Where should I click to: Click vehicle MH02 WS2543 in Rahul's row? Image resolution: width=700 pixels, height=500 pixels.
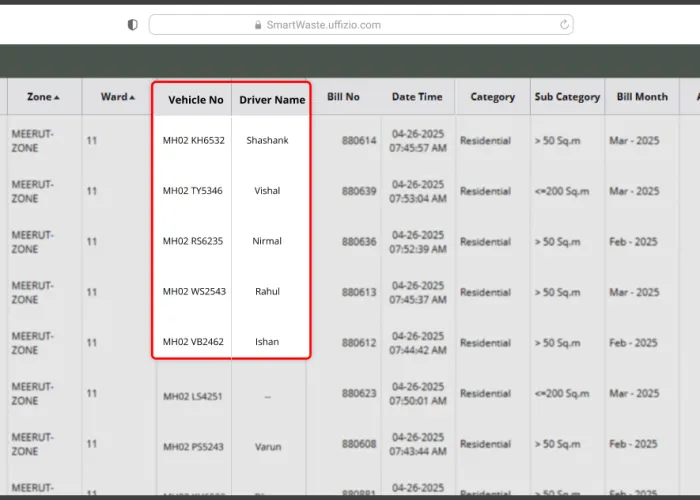194,292
